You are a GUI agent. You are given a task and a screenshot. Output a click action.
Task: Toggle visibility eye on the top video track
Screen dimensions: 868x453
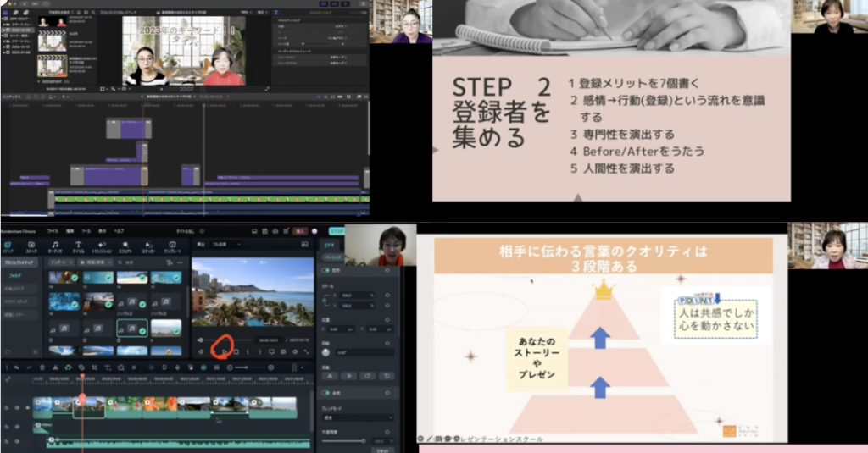(26, 407)
